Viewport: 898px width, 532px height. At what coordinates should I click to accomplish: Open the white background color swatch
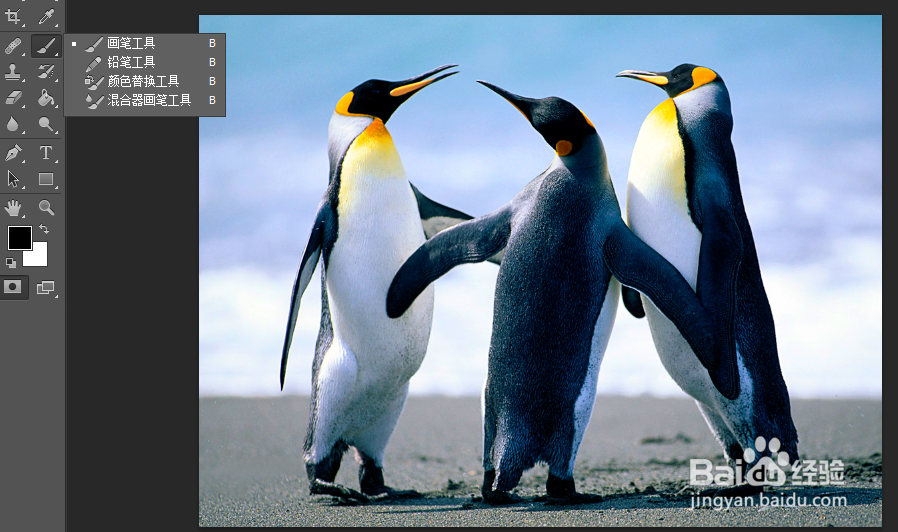click(x=38, y=257)
